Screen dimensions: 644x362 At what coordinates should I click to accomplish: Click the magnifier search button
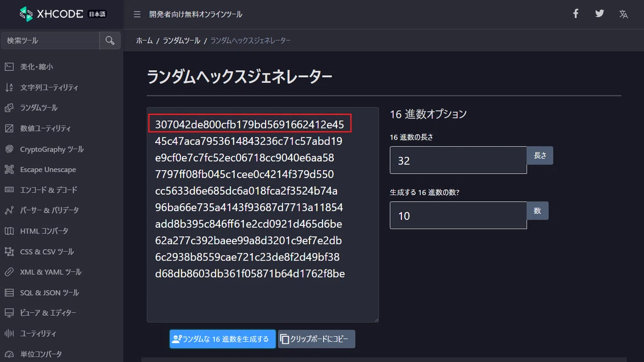coord(110,40)
